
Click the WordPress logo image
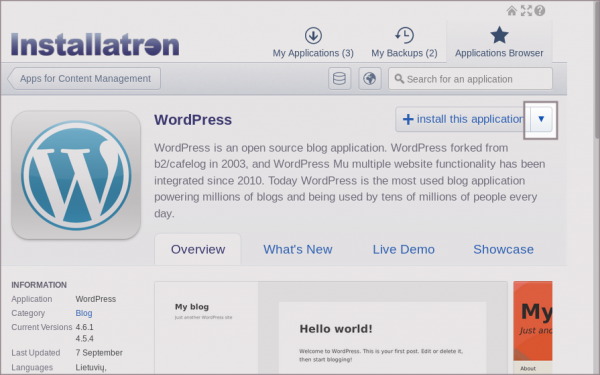click(x=76, y=175)
